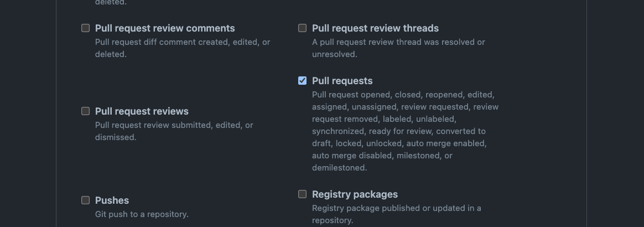The height and width of the screenshot is (227, 644).
Task: Enable the Pull request review comments checkbox
Action: 85,28
